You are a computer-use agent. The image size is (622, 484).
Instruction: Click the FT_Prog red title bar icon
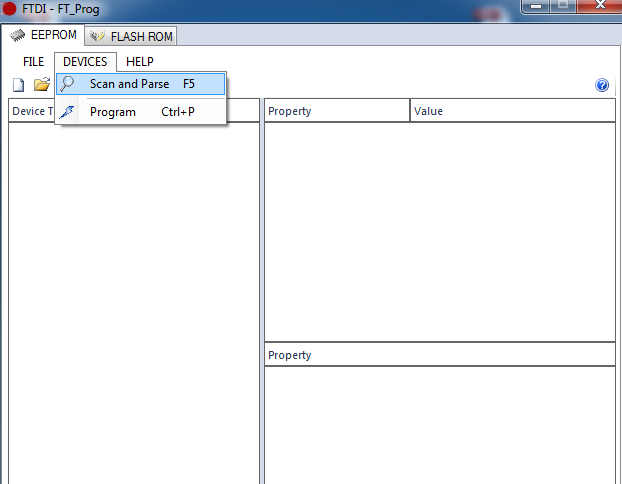click(9, 8)
